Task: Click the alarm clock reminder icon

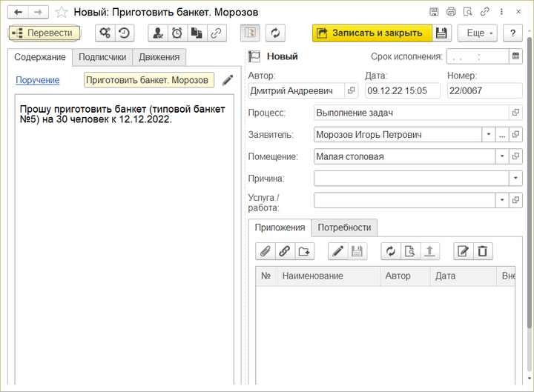Action: pos(177,33)
